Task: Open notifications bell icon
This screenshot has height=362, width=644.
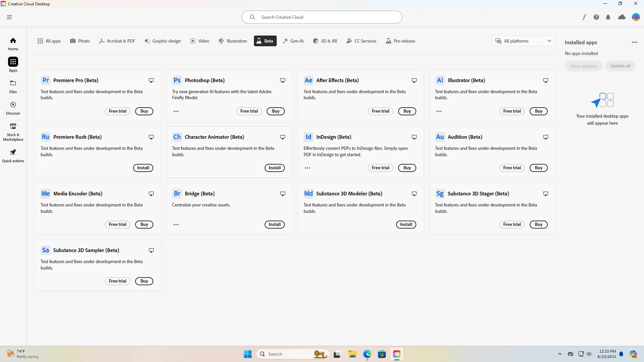Action: (608, 17)
